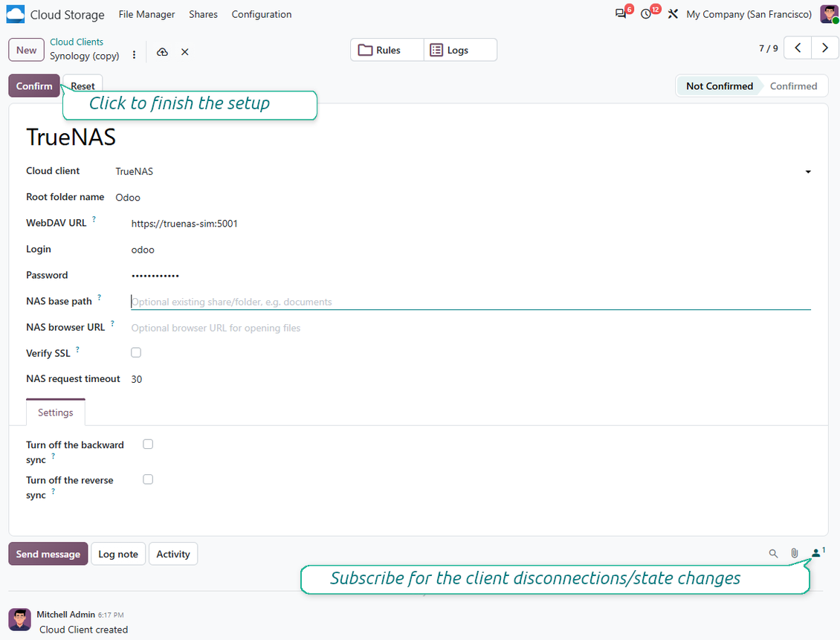Open the Configuration menu
This screenshot has width=840, height=640.
262,14
